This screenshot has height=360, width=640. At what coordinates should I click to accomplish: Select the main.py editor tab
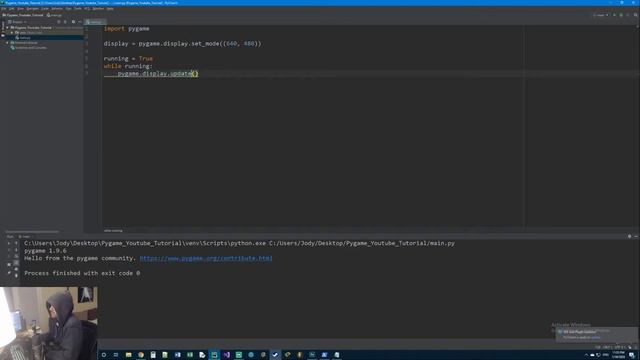pyautogui.click(x=95, y=22)
